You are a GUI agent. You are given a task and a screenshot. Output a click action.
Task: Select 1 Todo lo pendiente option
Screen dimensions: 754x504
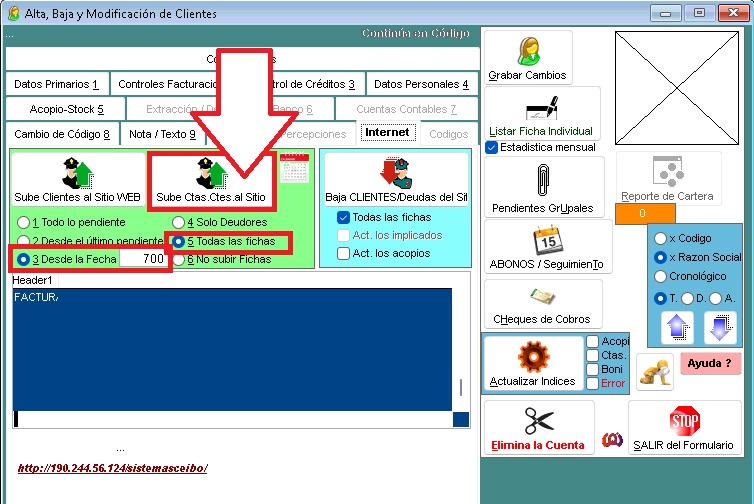pyautogui.click(x=23, y=222)
